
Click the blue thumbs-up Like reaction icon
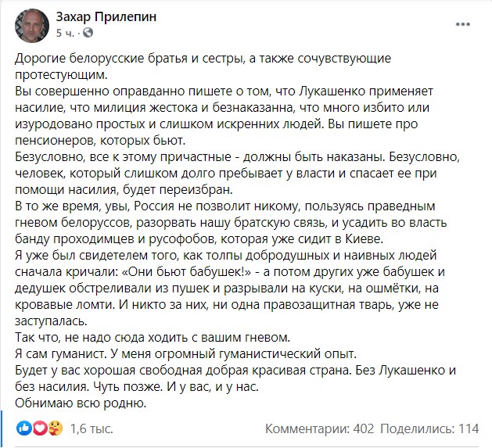pos(24,428)
